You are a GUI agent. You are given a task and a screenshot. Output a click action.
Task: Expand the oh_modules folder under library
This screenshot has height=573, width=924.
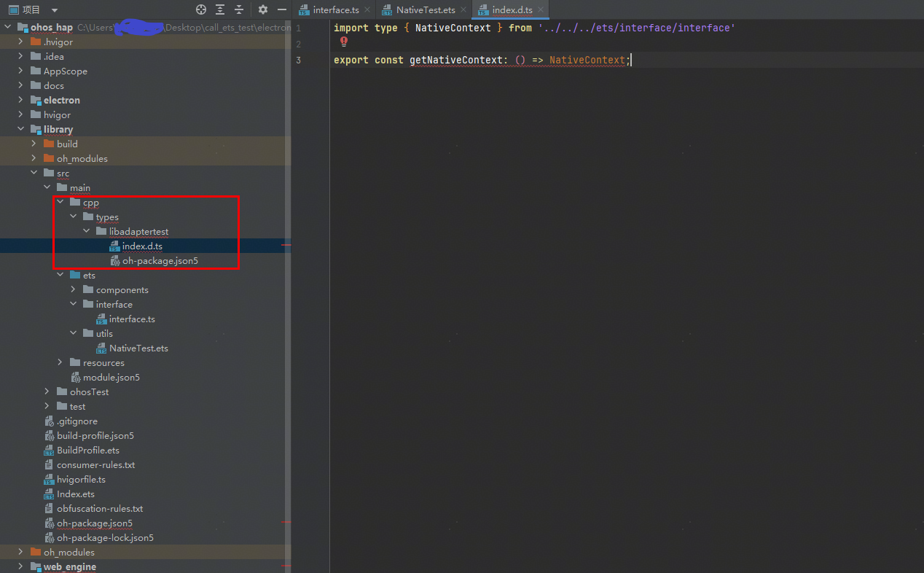coord(34,159)
